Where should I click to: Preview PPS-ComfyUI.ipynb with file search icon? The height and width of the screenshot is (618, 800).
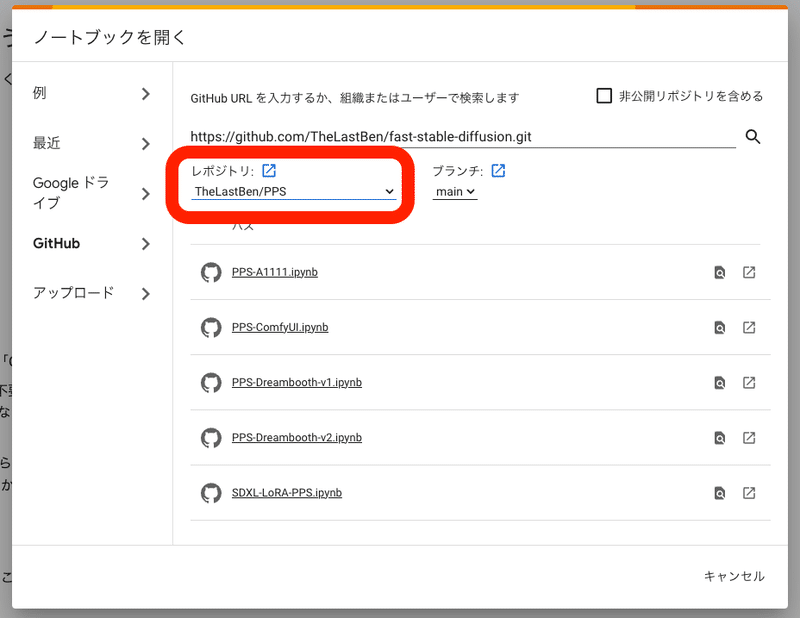[719, 328]
